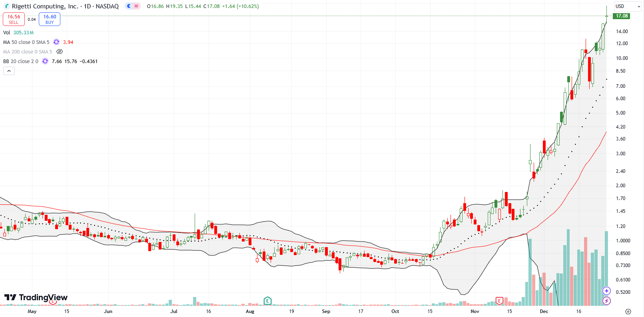Click the TradingView logo
644x317 pixels.
[x=36, y=297]
